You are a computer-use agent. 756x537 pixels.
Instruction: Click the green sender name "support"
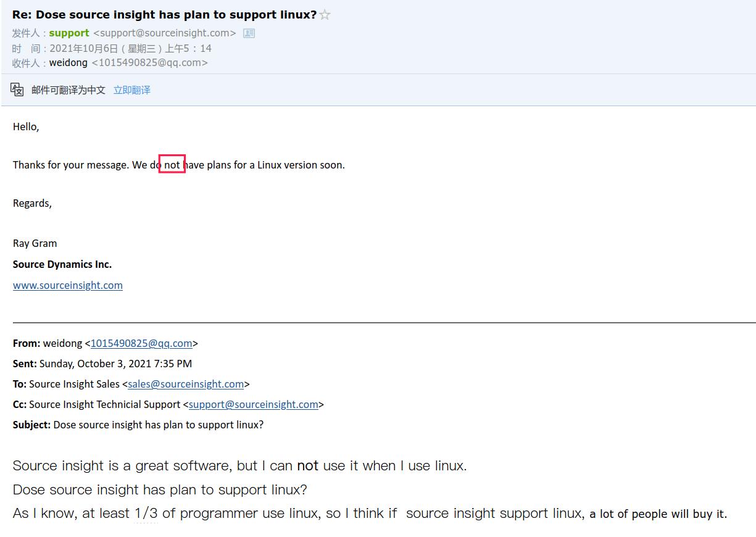(69, 33)
